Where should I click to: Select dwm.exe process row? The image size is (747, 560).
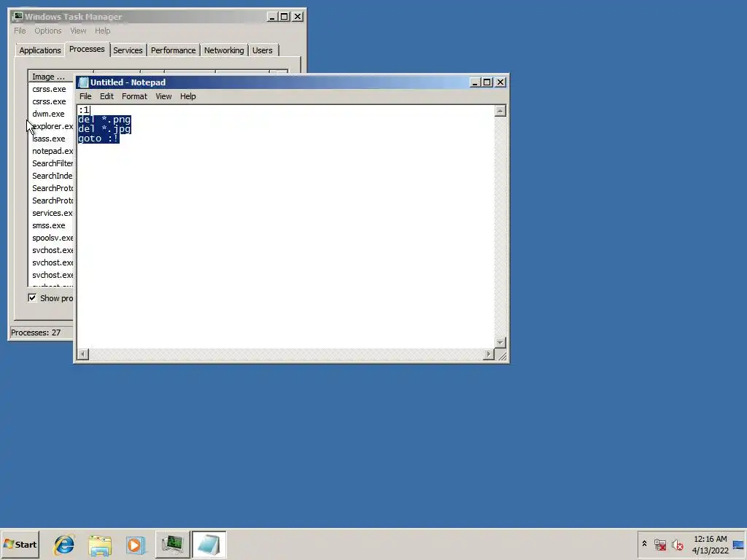(51, 114)
